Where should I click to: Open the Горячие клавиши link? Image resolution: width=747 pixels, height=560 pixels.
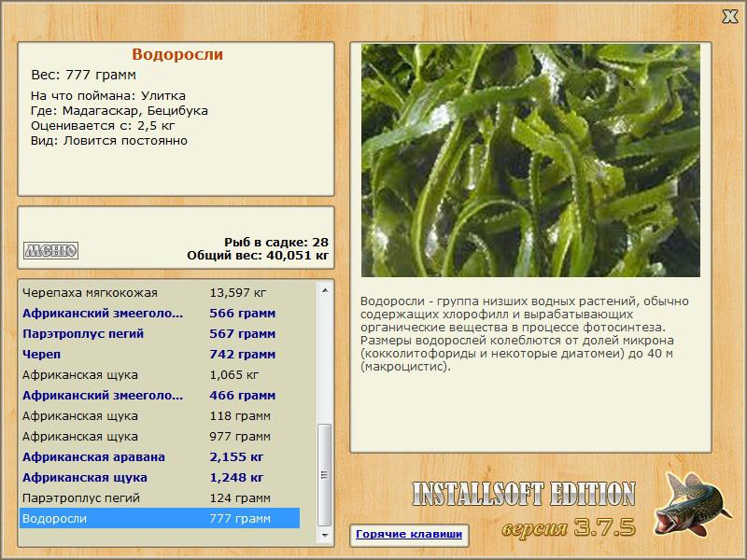pos(409,534)
